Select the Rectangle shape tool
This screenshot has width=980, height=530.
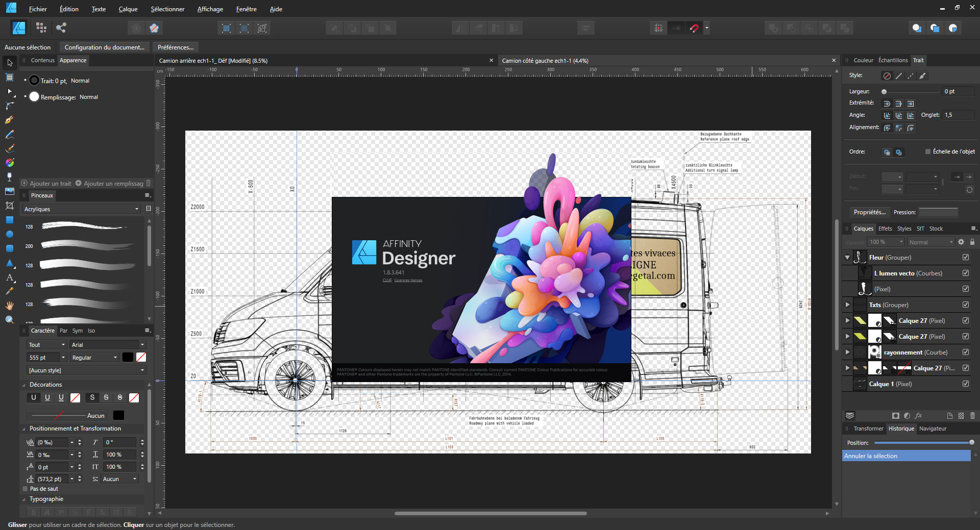(9, 220)
